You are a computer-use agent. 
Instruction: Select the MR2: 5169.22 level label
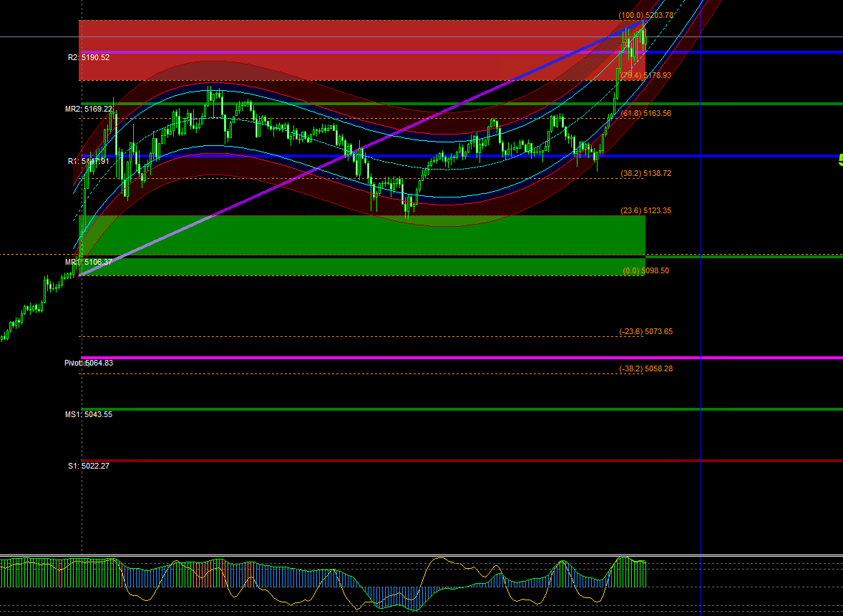89,109
